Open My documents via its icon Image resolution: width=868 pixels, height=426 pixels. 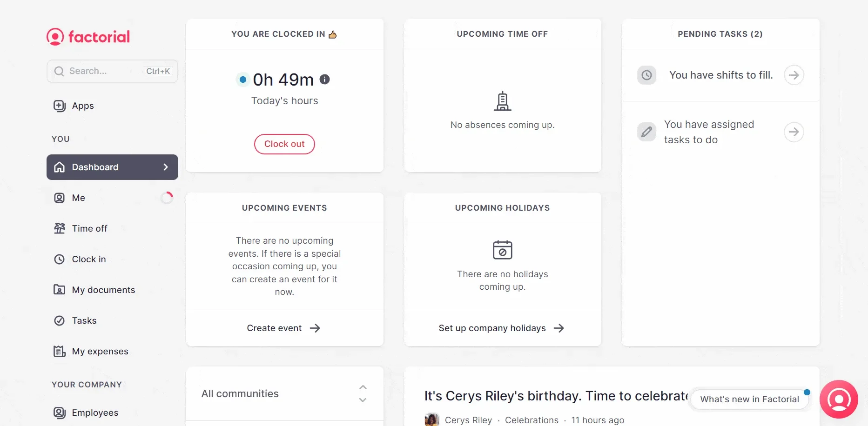click(59, 290)
